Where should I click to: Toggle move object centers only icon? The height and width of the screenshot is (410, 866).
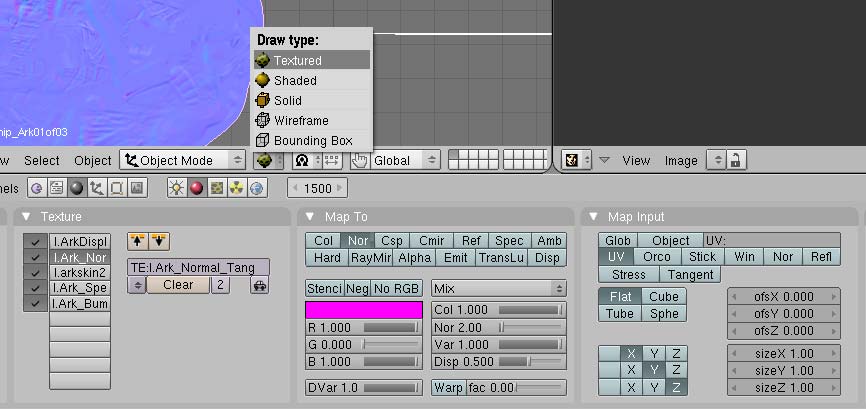pos(331,161)
